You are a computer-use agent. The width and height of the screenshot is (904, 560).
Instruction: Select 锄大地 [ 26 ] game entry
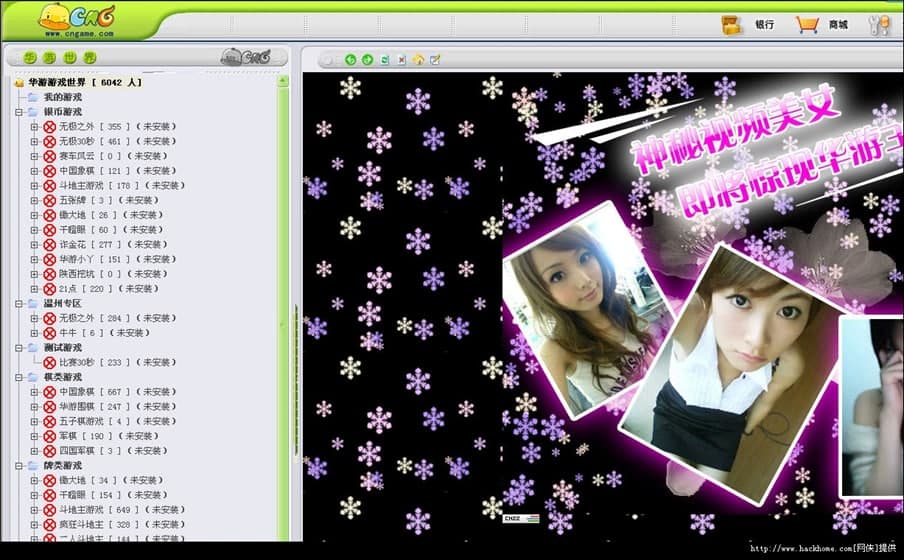click(x=111, y=215)
